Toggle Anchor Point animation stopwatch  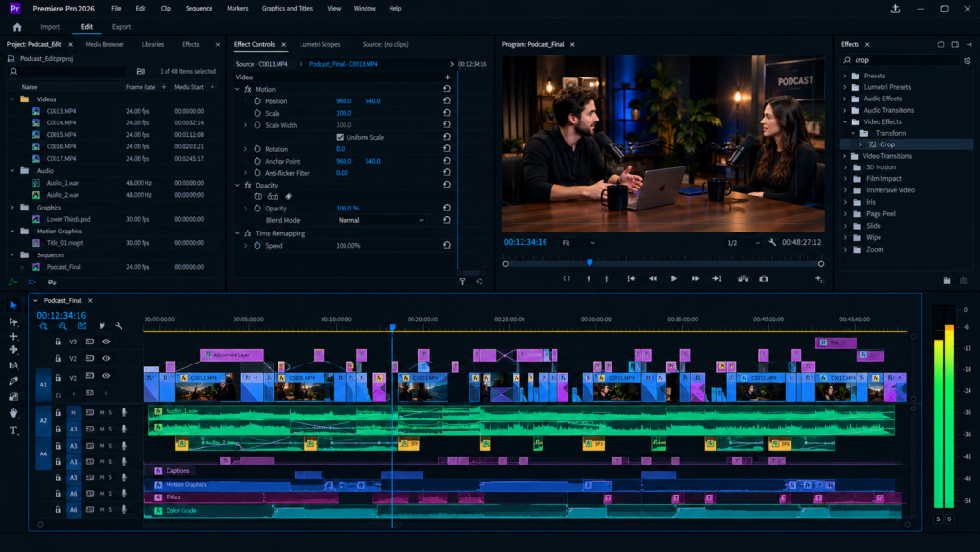coord(257,161)
